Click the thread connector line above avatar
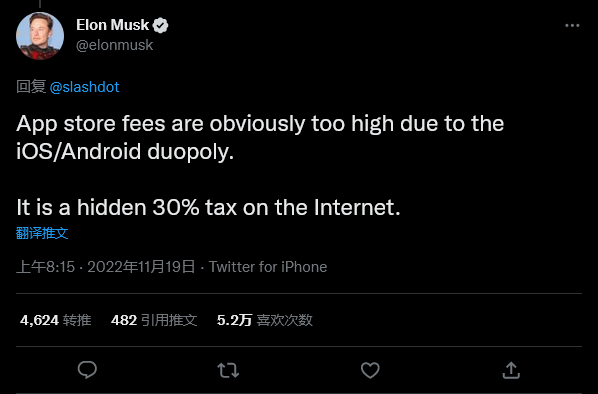The width and height of the screenshot is (598, 394). pyautogui.click(x=40, y=4)
